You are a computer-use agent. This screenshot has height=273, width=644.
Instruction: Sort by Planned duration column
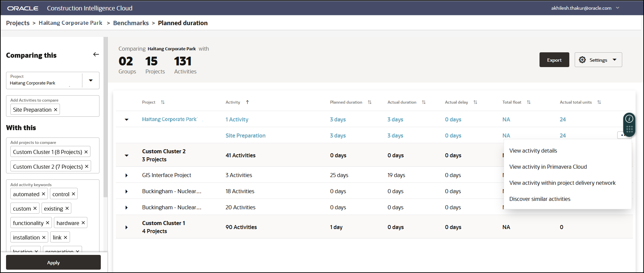click(370, 102)
